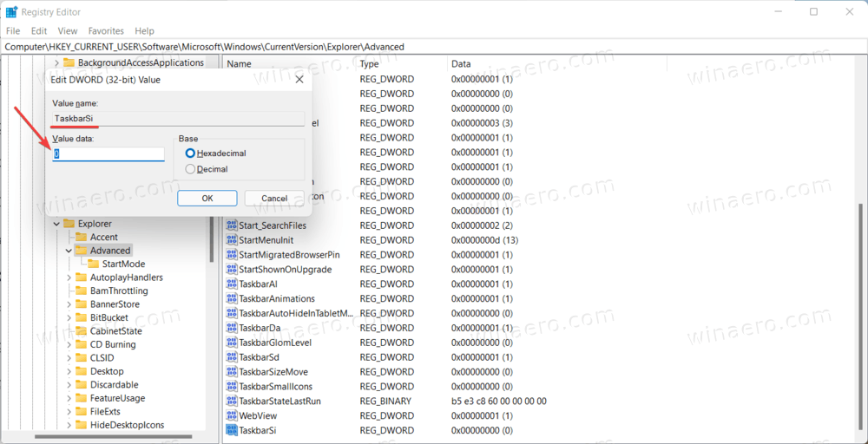Click the data cell 0x00000003 (3)

pyautogui.click(x=482, y=123)
